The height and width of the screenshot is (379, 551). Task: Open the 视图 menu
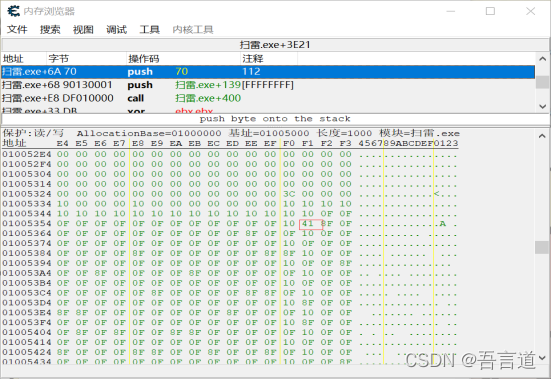point(83,30)
